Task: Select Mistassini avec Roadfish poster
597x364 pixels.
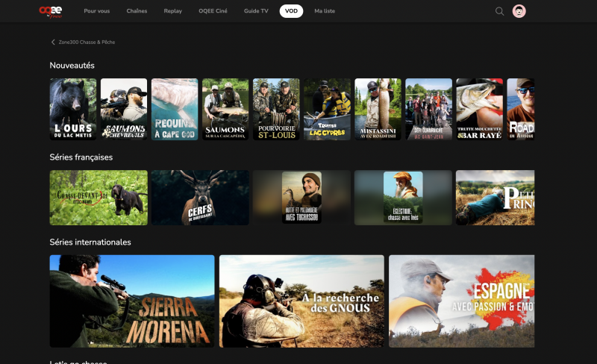Action: [378, 110]
